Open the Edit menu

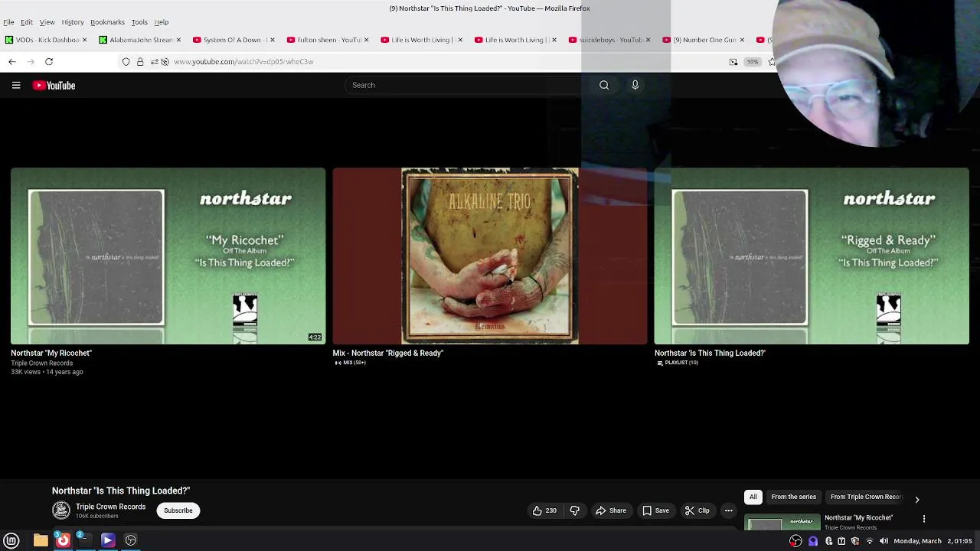tap(27, 22)
